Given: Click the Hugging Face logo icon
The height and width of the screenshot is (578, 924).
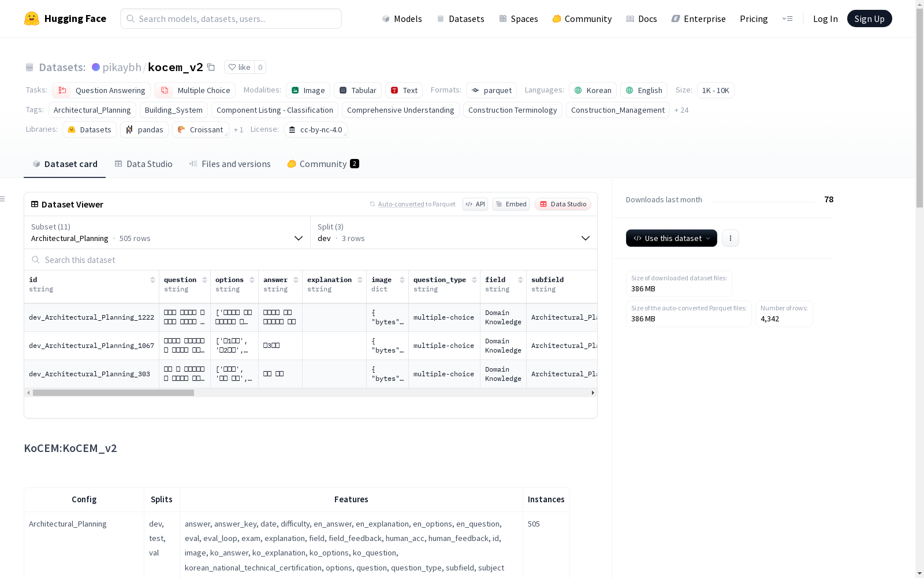Looking at the screenshot, I should click(x=32, y=18).
